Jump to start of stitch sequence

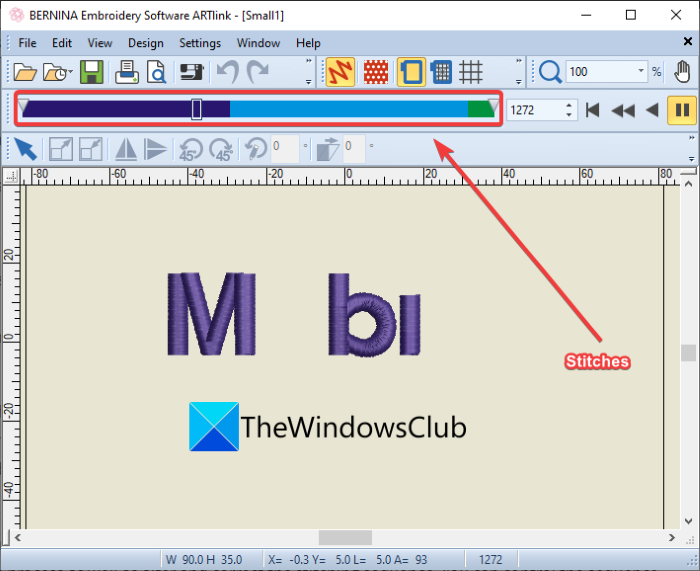592,110
